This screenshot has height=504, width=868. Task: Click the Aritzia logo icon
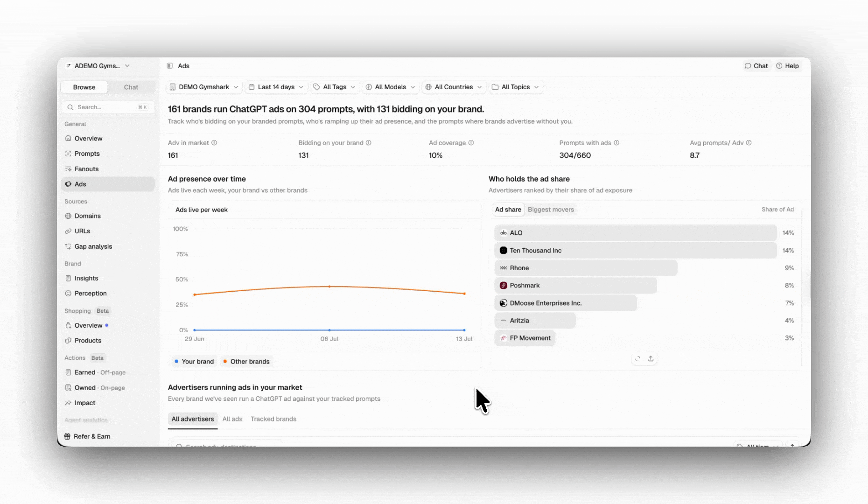pos(504,321)
